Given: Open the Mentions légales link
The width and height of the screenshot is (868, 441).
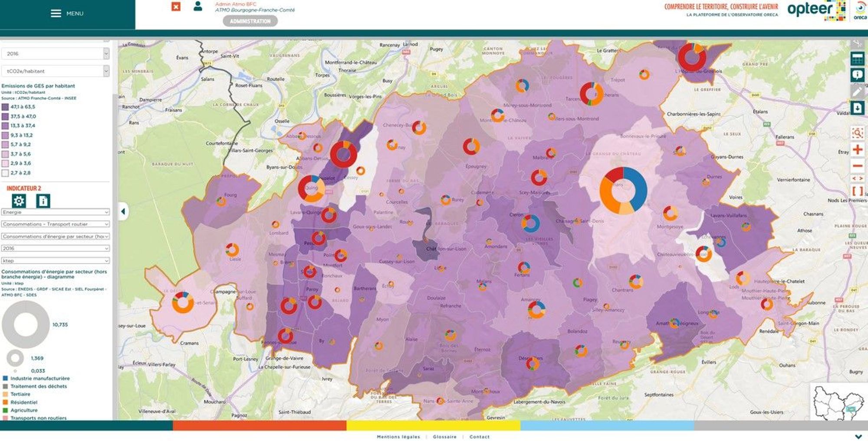Looking at the screenshot, I should [398, 437].
